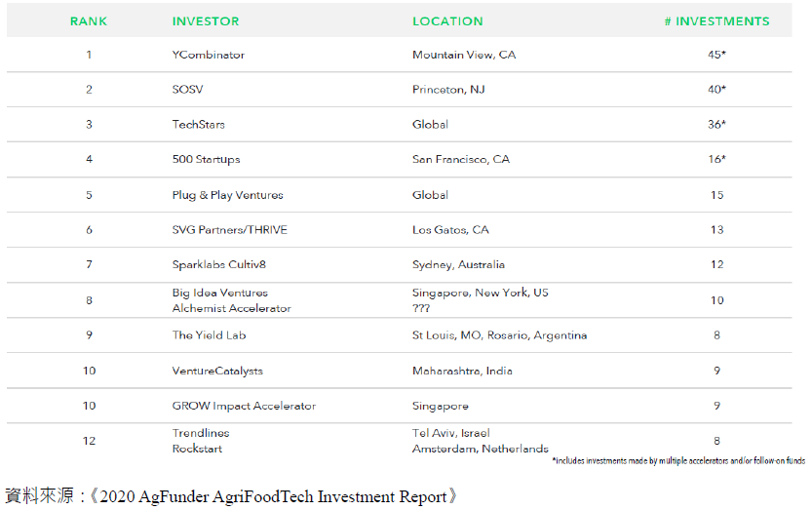Click rank 7 cell

tap(89, 265)
